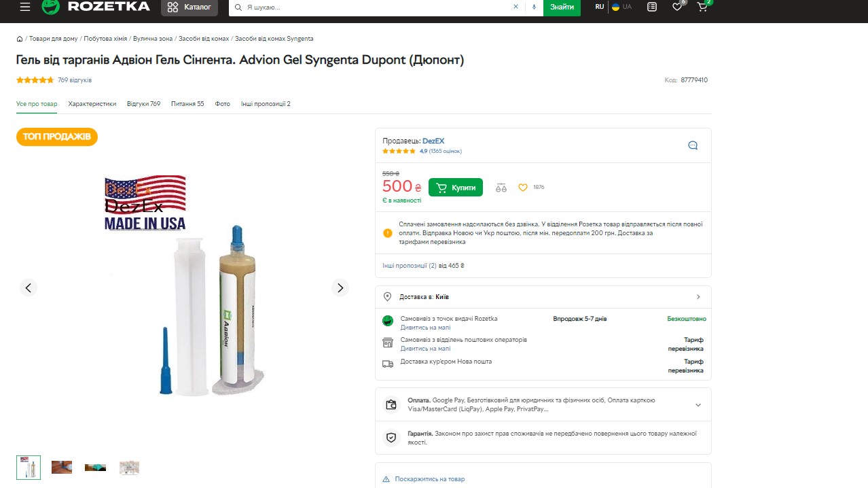Open seller DezEX link
This screenshot has height=488, width=868.
[x=433, y=141]
